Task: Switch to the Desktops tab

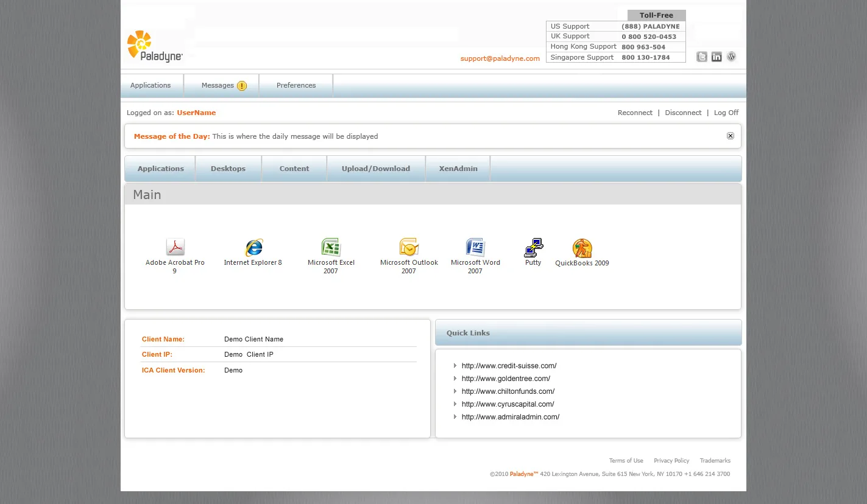Action: coord(228,169)
